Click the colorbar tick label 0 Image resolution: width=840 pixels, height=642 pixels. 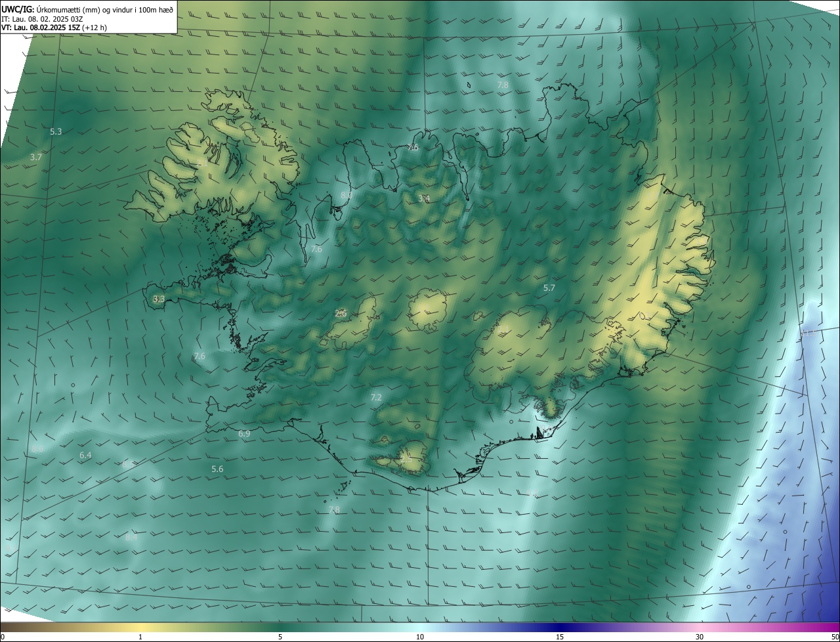point(2,637)
